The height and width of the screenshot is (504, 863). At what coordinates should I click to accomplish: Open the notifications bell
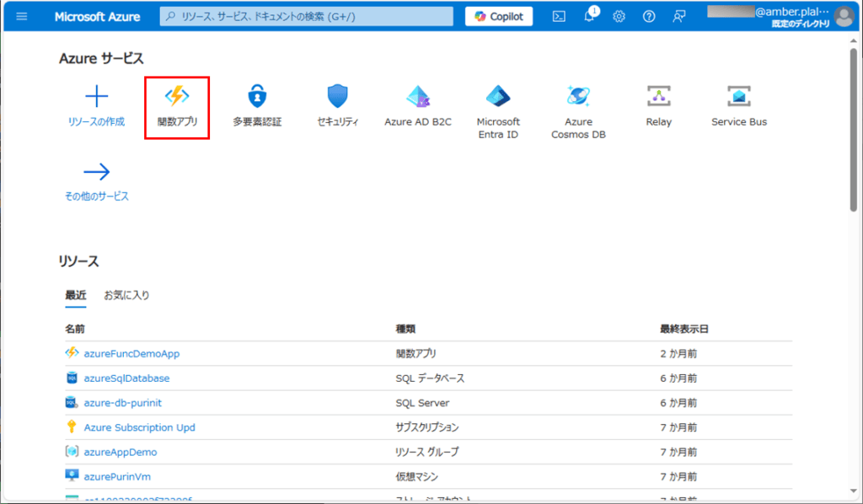589,17
